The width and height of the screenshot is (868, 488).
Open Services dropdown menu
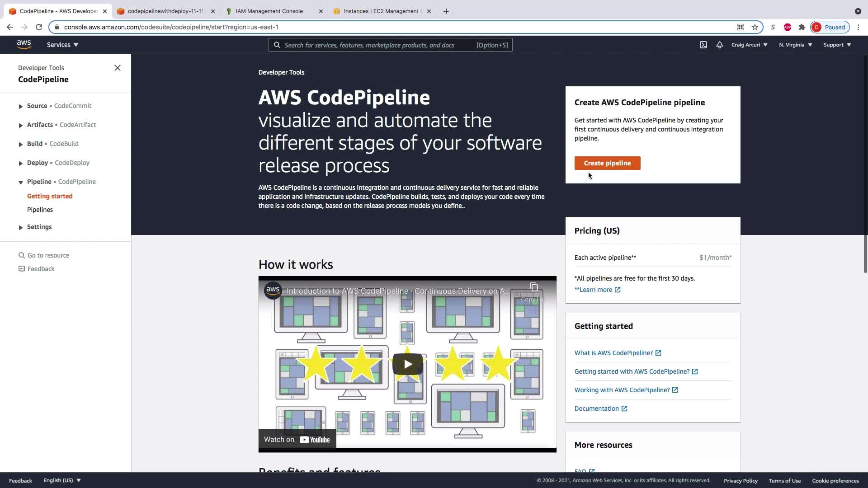click(x=62, y=45)
